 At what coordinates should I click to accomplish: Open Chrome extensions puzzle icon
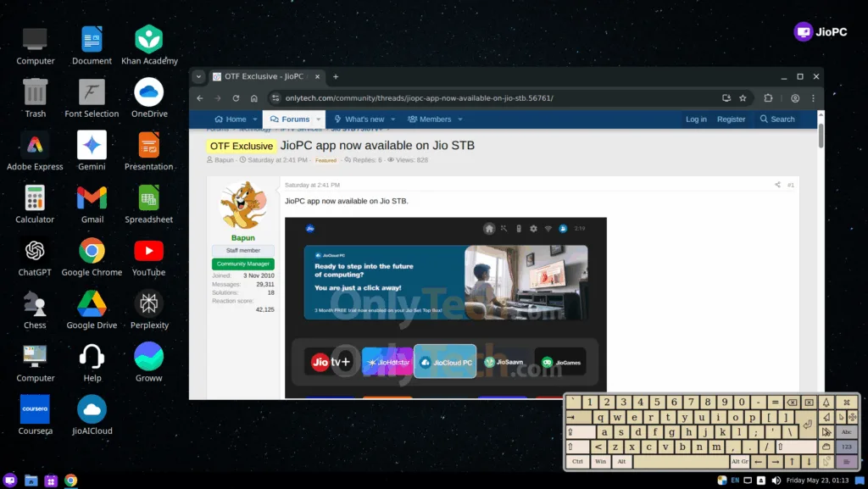[768, 98]
